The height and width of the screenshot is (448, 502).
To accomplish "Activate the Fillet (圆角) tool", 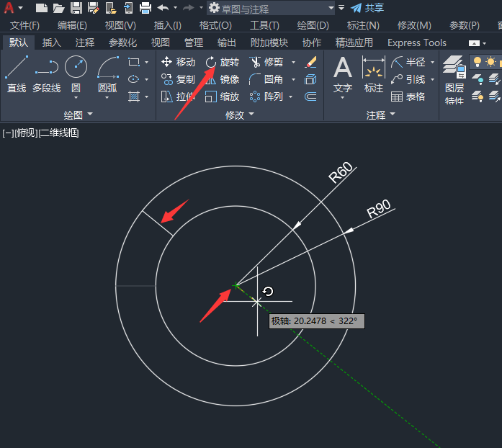I will coord(266,79).
